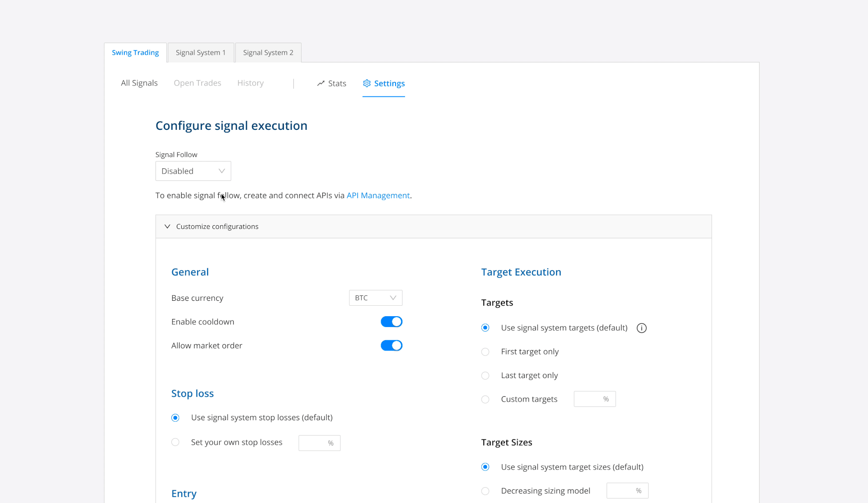Click the Target Execution heading
868x503 pixels.
(x=521, y=272)
